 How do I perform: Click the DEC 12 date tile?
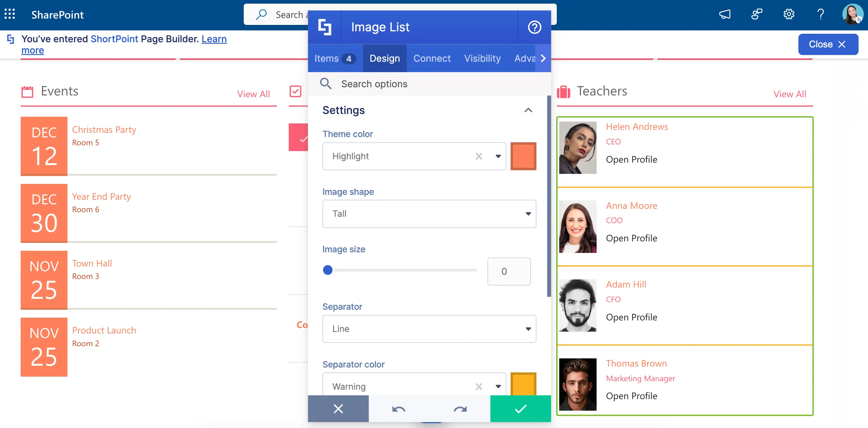coord(44,146)
